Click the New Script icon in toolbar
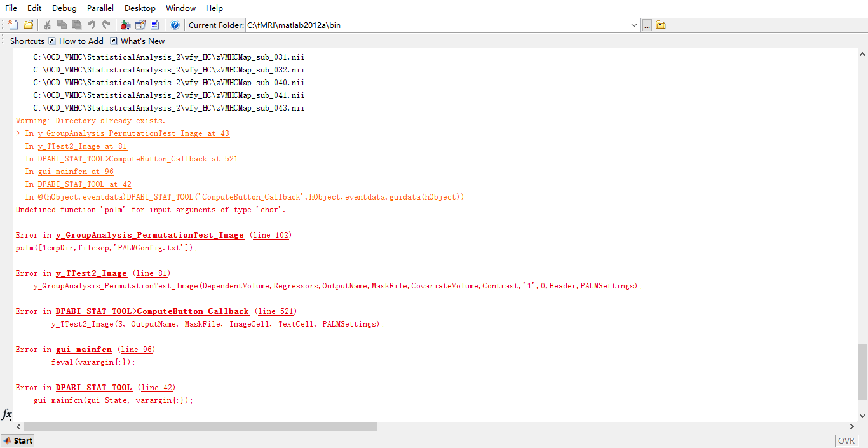Viewport: 868px width, 448px height. pyautogui.click(x=13, y=25)
